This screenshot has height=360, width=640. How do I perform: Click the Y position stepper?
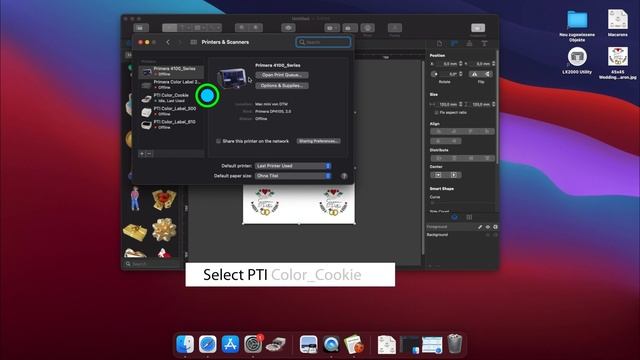[x=493, y=64]
